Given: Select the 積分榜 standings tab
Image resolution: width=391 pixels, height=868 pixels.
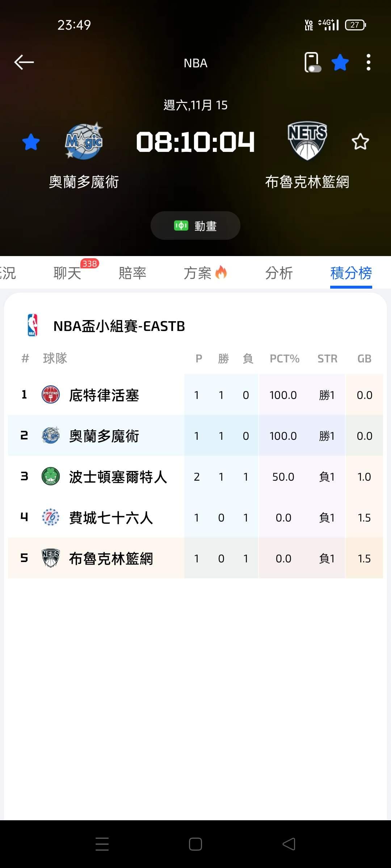Looking at the screenshot, I should click(x=351, y=273).
